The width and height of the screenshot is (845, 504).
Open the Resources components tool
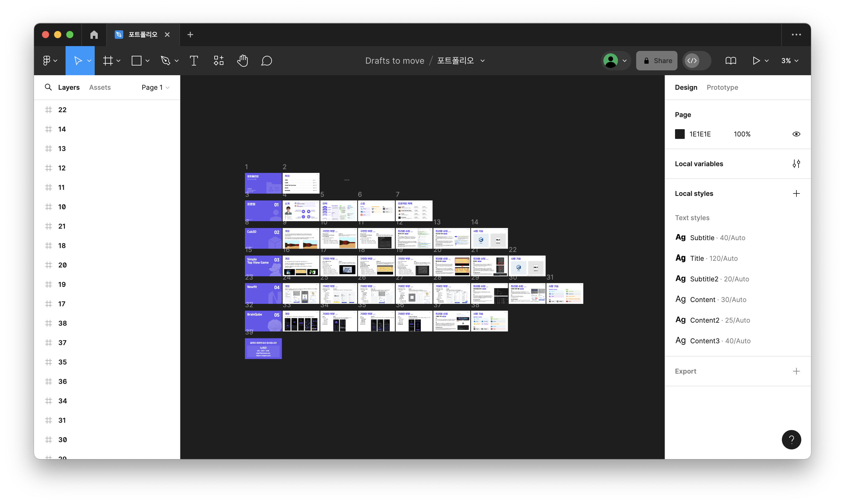pos(219,61)
